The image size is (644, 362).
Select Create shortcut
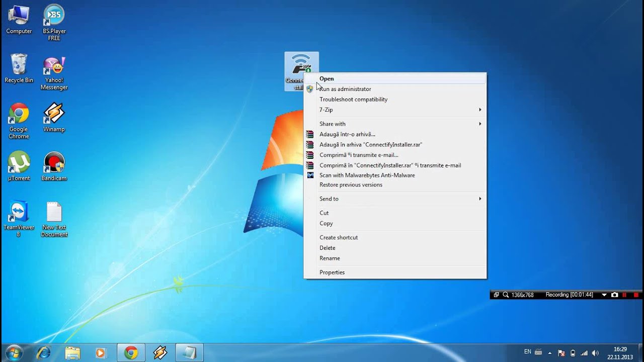(x=395, y=237)
